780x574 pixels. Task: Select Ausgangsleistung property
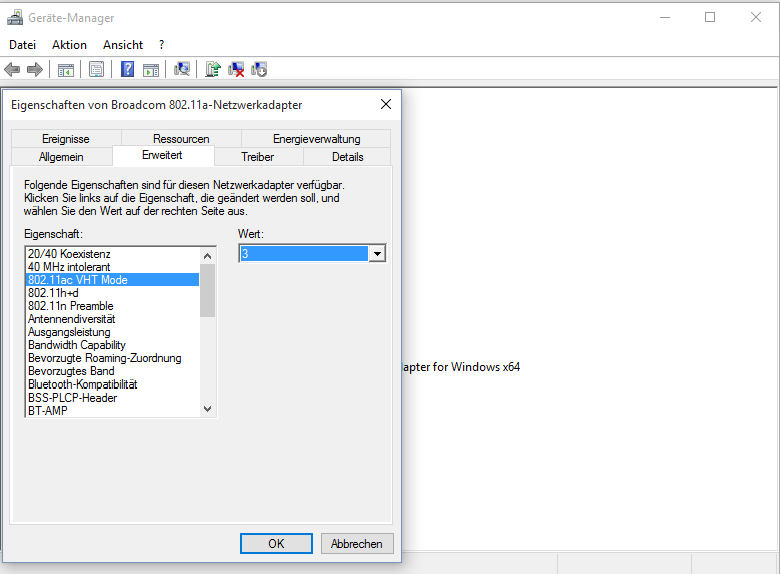pos(112,332)
